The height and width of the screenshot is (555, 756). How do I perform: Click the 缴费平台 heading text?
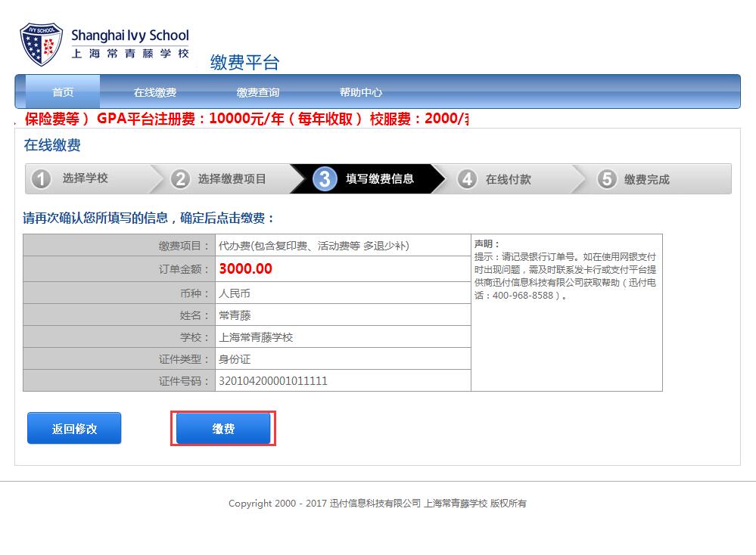[x=244, y=63]
